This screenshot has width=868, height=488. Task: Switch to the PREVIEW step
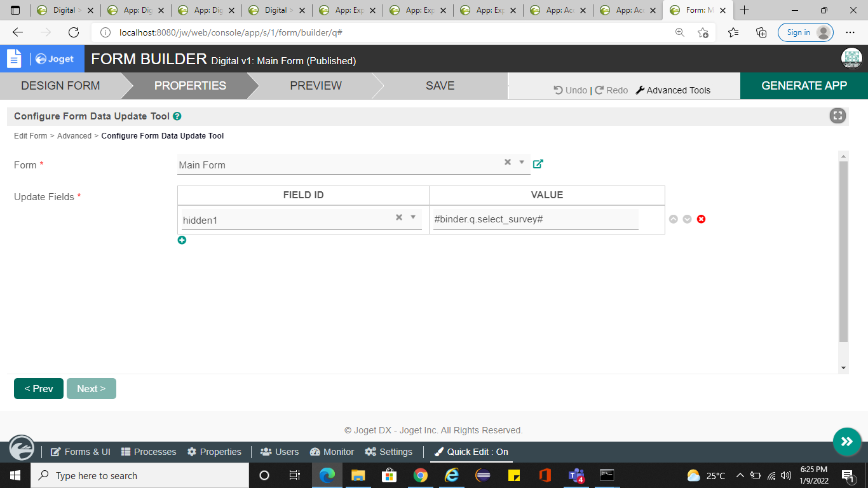[316, 86]
